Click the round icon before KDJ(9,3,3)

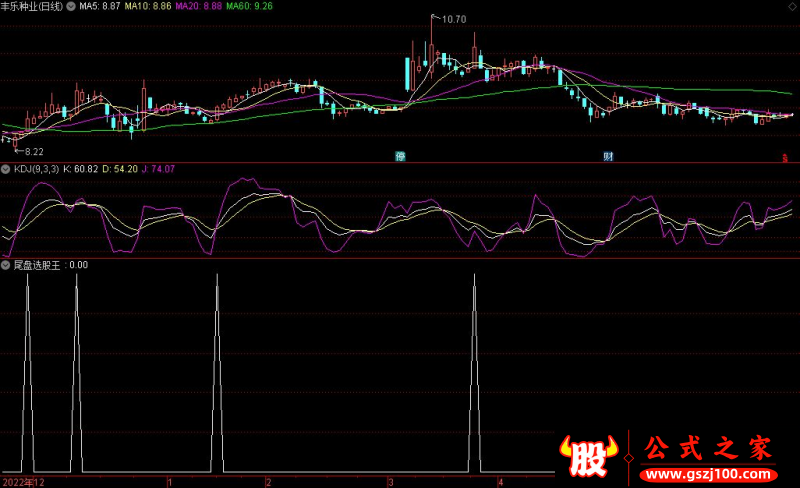[x=6, y=169]
